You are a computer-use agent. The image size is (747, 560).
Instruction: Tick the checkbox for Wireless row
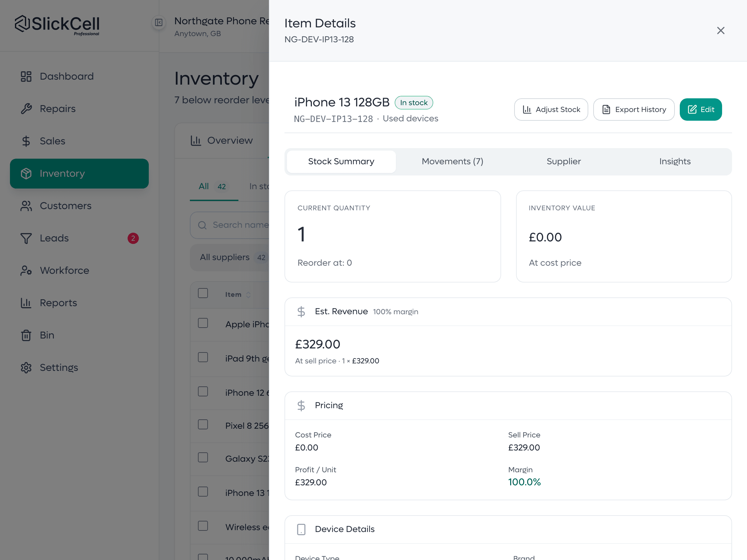(203, 526)
